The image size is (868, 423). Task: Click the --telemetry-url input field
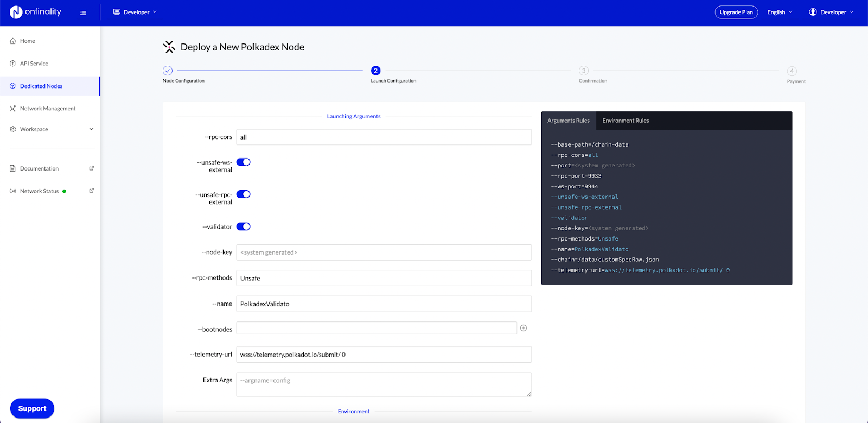click(x=383, y=355)
